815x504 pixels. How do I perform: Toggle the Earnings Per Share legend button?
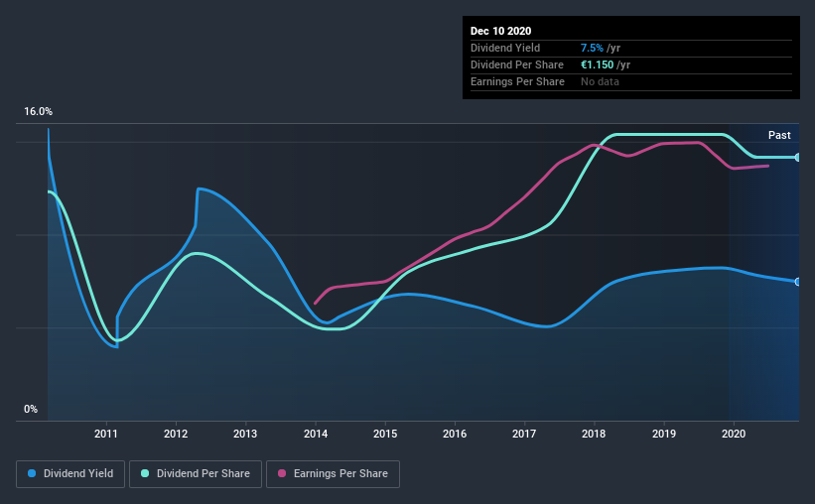(x=333, y=474)
